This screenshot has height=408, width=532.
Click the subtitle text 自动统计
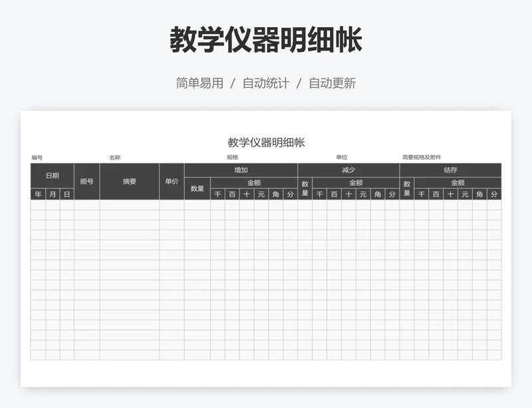(266, 83)
